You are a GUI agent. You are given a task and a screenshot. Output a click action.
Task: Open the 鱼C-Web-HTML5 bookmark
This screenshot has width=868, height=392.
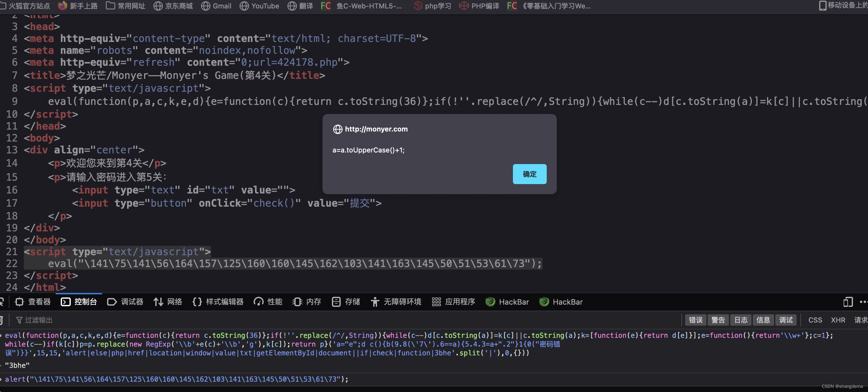pos(361,6)
